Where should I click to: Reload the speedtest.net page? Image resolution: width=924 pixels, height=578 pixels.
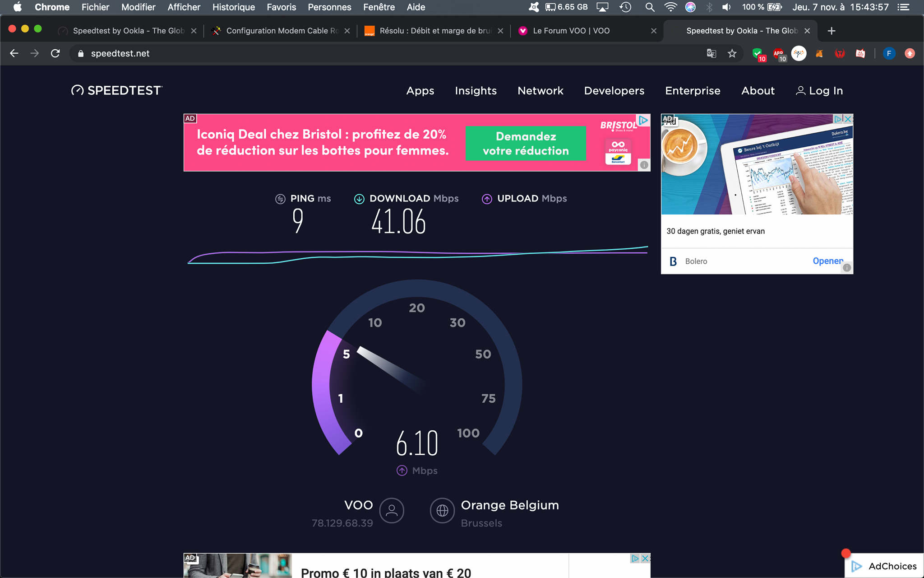pyautogui.click(x=55, y=53)
